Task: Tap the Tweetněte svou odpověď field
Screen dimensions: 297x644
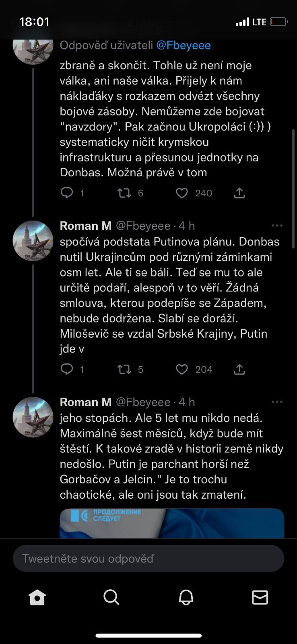Action: coord(148,559)
